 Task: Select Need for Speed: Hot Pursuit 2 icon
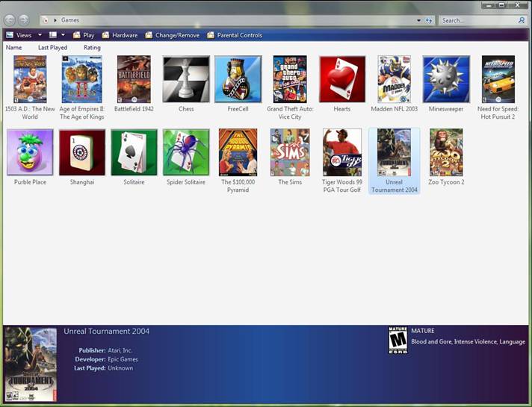[x=498, y=79]
